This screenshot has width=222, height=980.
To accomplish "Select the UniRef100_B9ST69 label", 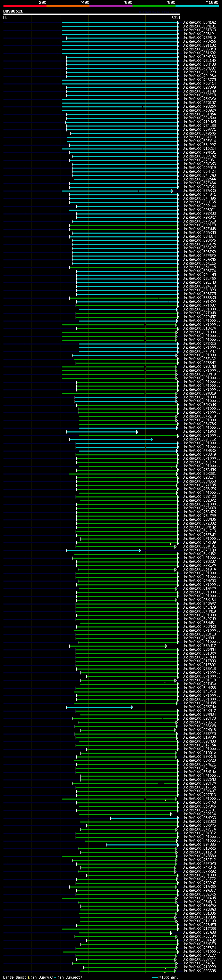I will pos(199,252).
